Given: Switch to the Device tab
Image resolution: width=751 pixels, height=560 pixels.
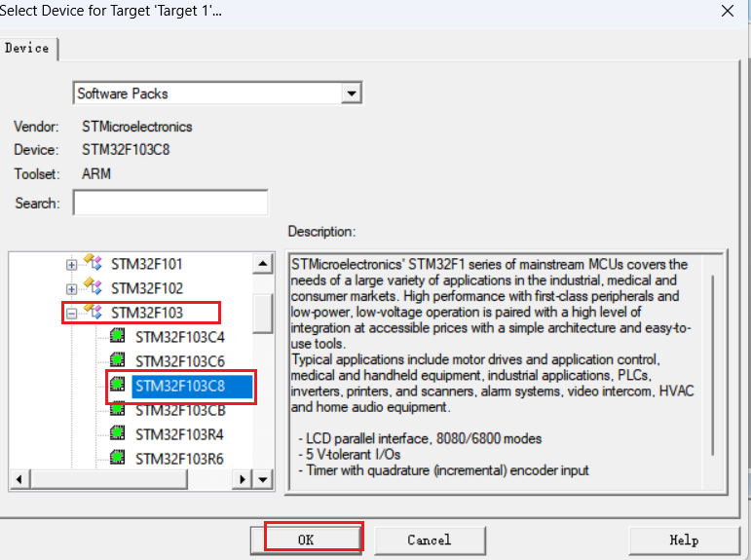Looking at the screenshot, I should 27,49.
